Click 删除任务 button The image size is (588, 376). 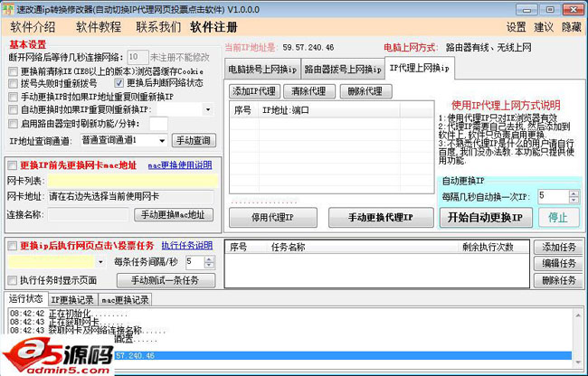[x=558, y=280]
